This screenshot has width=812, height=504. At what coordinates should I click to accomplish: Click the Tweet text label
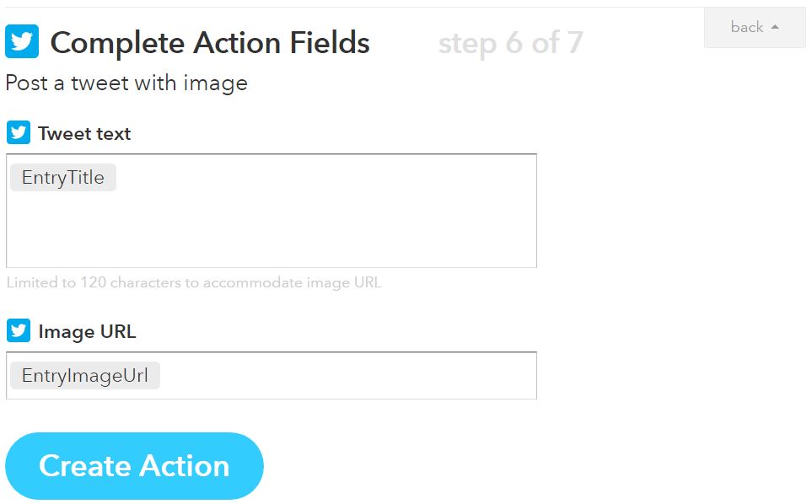point(84,133)
